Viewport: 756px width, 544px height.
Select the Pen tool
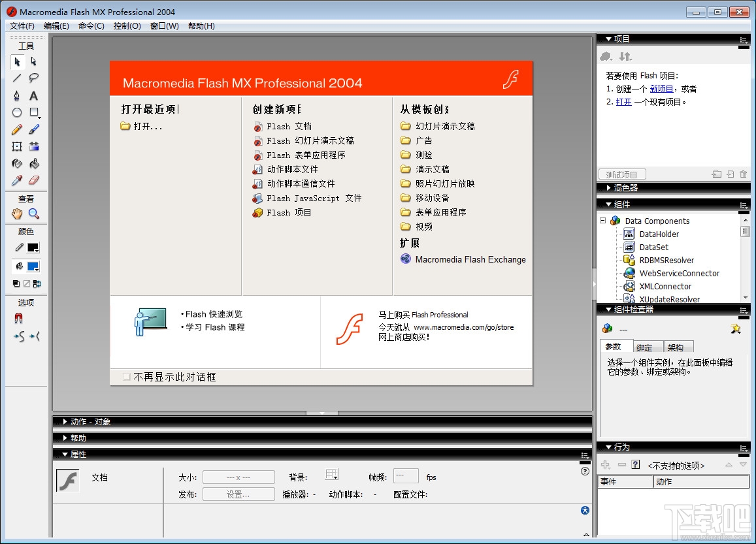coord(17,95)
